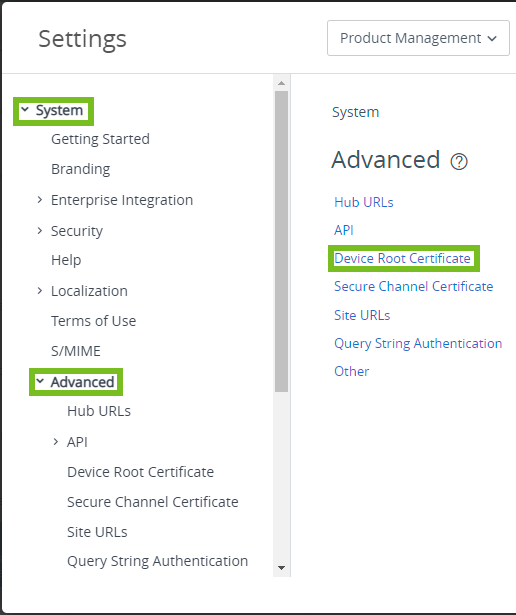The image size is (516, 615).
Task: Open Hub URLs in sidebar tree
Action: click(99, 411)
